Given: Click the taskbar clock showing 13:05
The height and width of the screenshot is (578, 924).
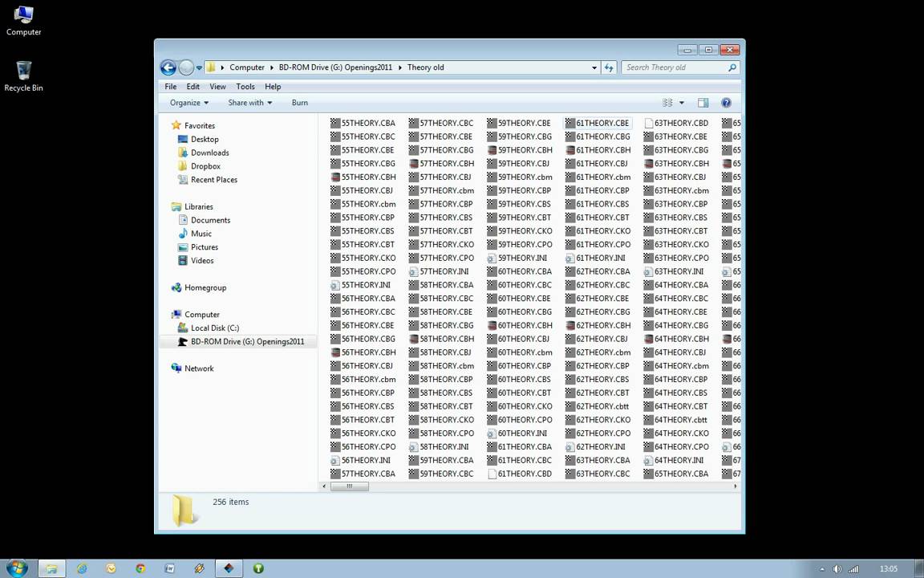Looking at the screenshot, I should pos(888,569).
